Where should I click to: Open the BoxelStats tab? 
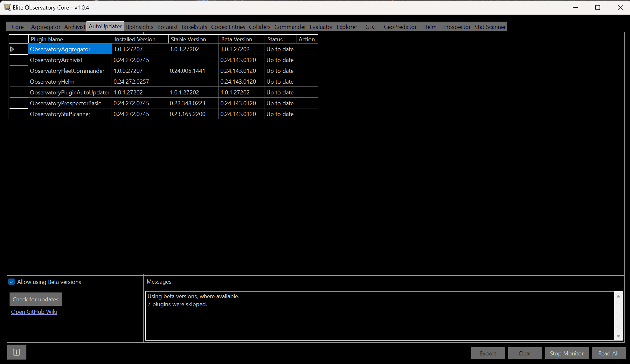[194, 27]
